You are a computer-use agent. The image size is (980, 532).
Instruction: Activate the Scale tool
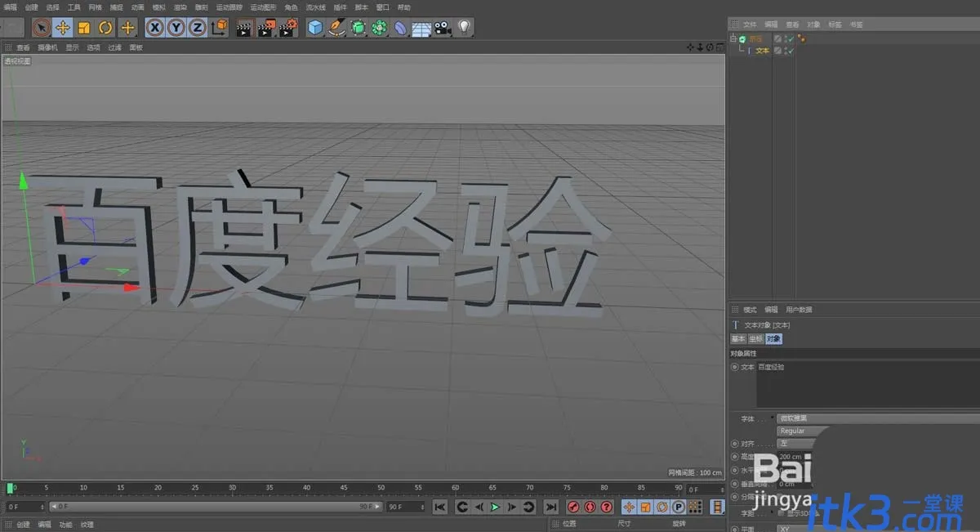point(84,28)
